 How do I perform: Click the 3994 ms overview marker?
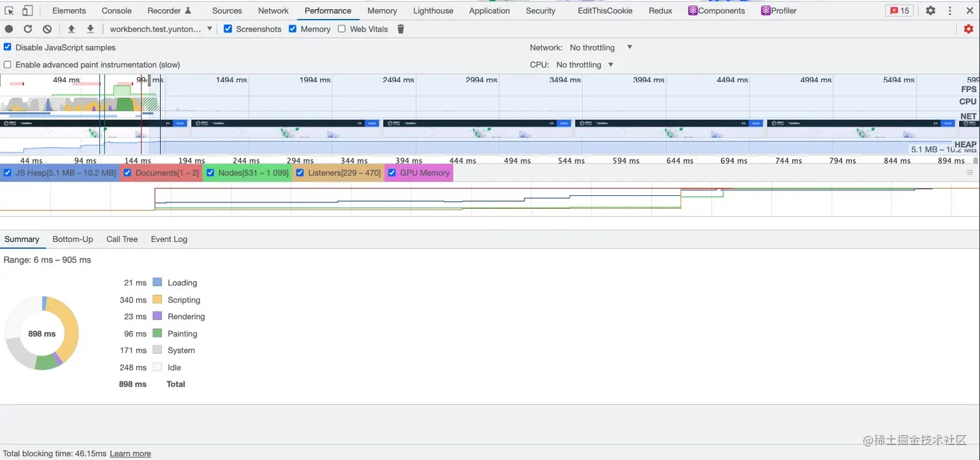pos(649,80)
